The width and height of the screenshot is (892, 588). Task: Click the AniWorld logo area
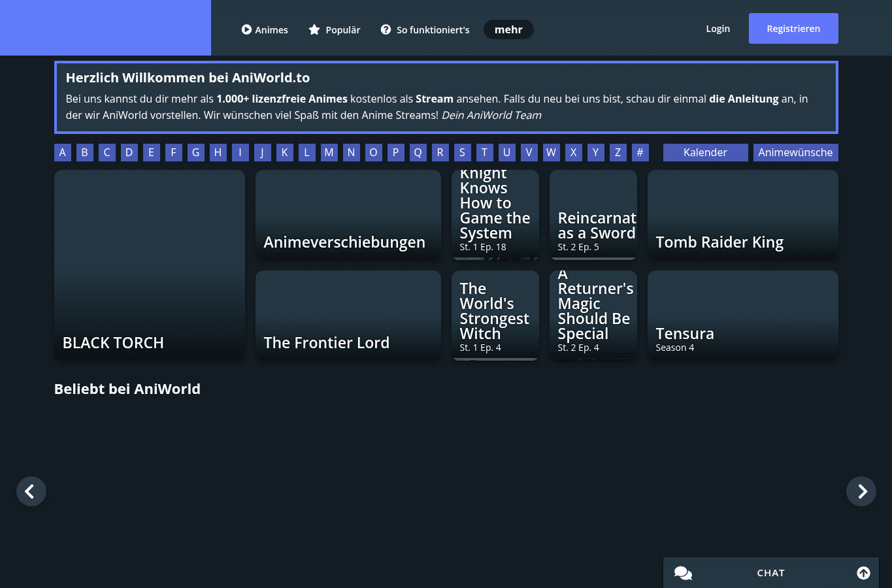coord(105,27)
